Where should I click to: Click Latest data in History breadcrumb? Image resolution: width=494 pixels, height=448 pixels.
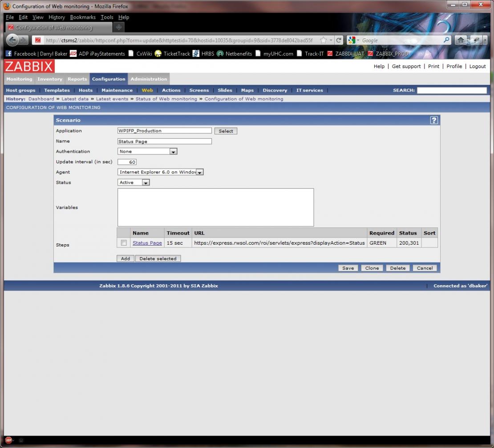(x=75, y=99)
